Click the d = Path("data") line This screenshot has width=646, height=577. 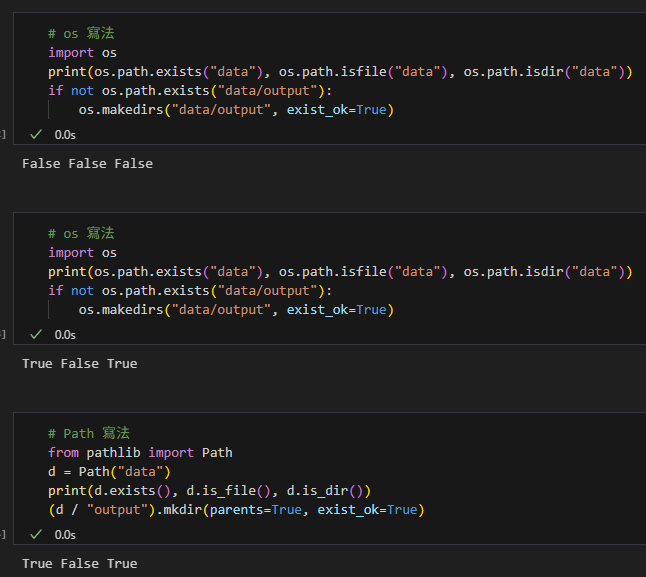point(110,471)
